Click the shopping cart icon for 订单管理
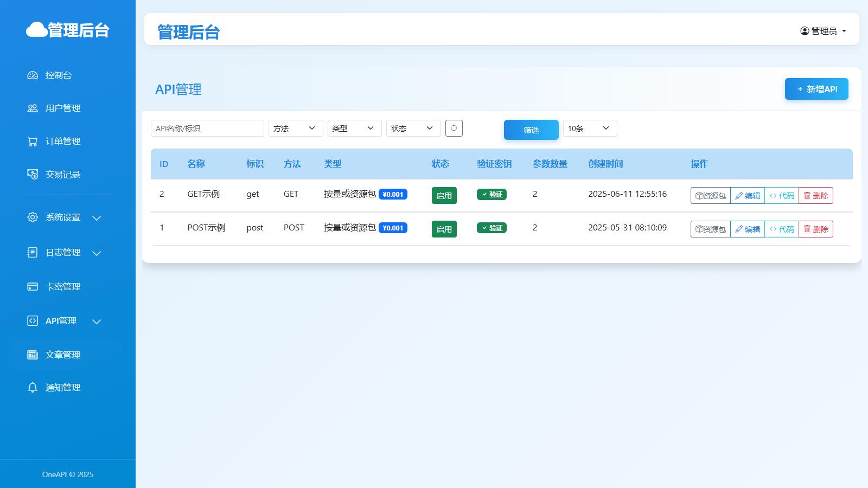868x488 pixels. [33, 142]
